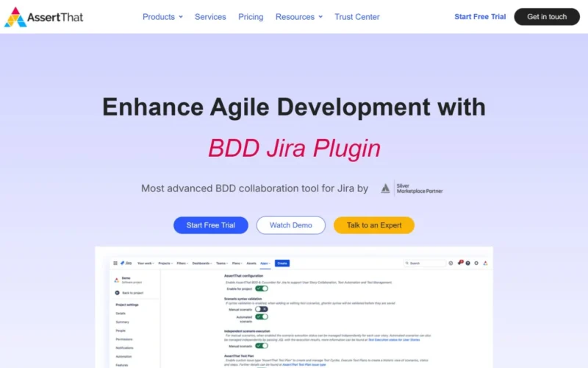This screenshot has width=588, height=368.
Task: Open the Jira settings gear icon
Action: click(x=476, y=263)
